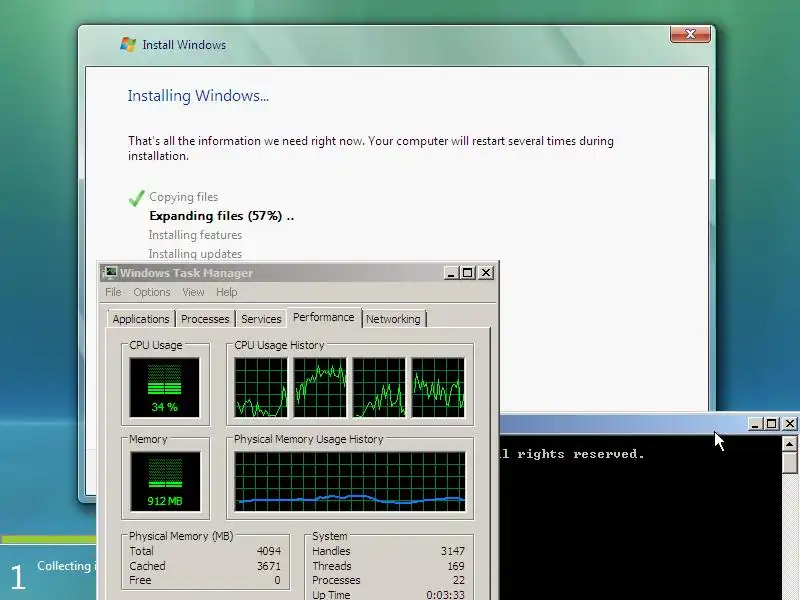Minimize the command prompt window
Viewport: 800px width, 600px height.
(755, 423)
